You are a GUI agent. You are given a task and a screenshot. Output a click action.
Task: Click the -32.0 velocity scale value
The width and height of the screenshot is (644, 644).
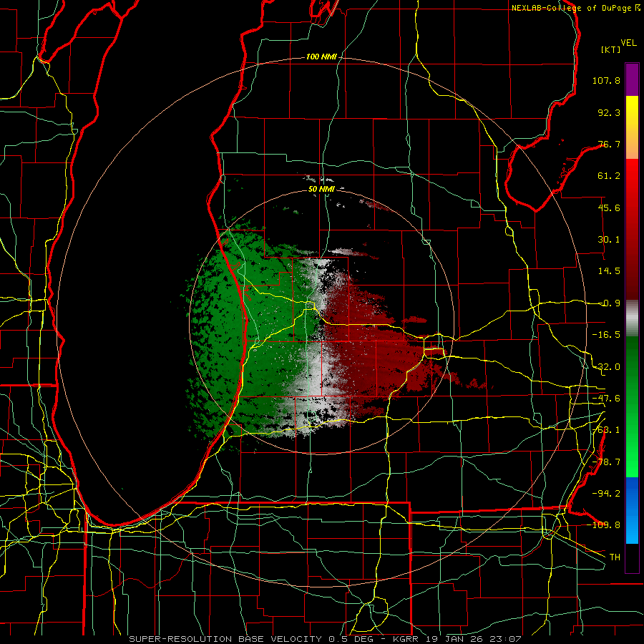606,367
